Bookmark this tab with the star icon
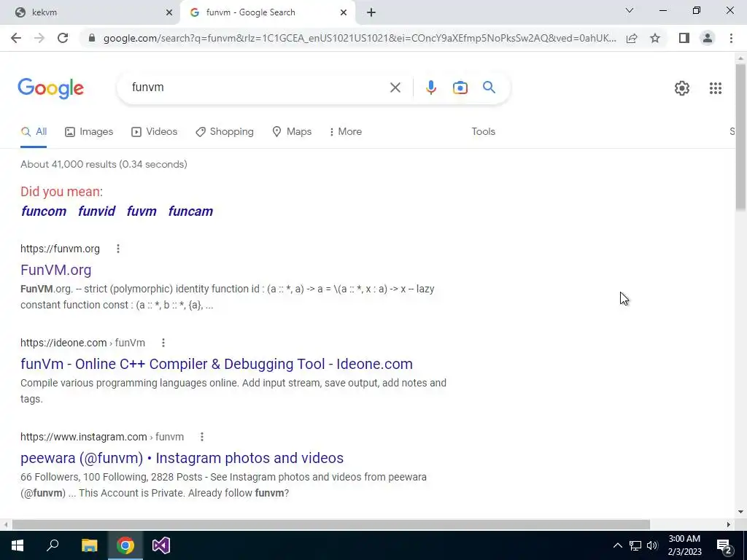Viewport: 747px width, 560px height. tap(655, 38)
